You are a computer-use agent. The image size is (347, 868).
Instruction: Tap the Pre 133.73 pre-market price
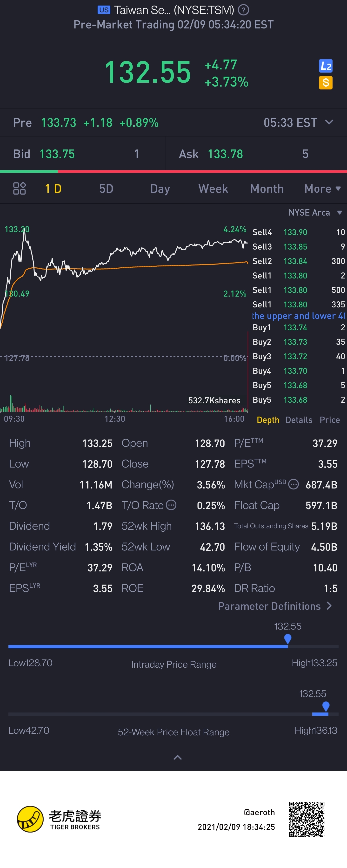point(59,123)
